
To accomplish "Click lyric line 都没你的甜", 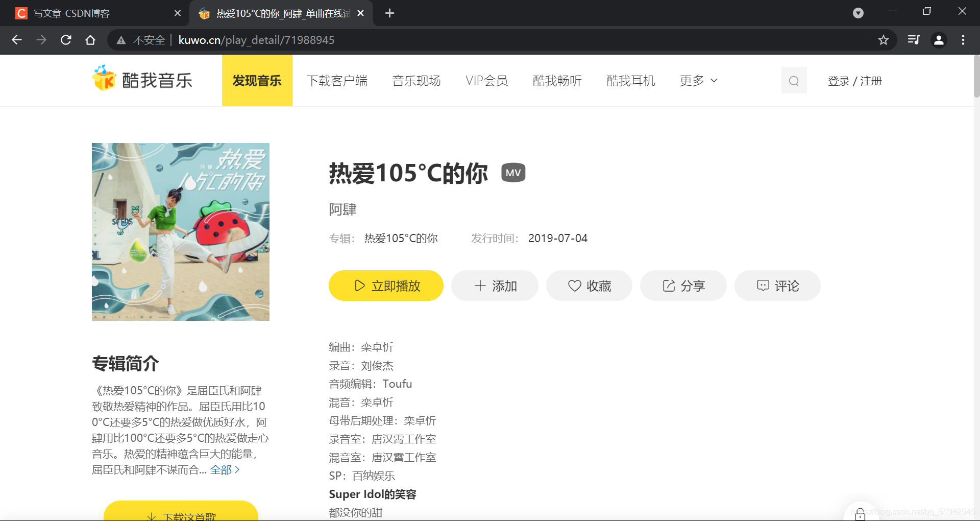I will tap(356, 513).
